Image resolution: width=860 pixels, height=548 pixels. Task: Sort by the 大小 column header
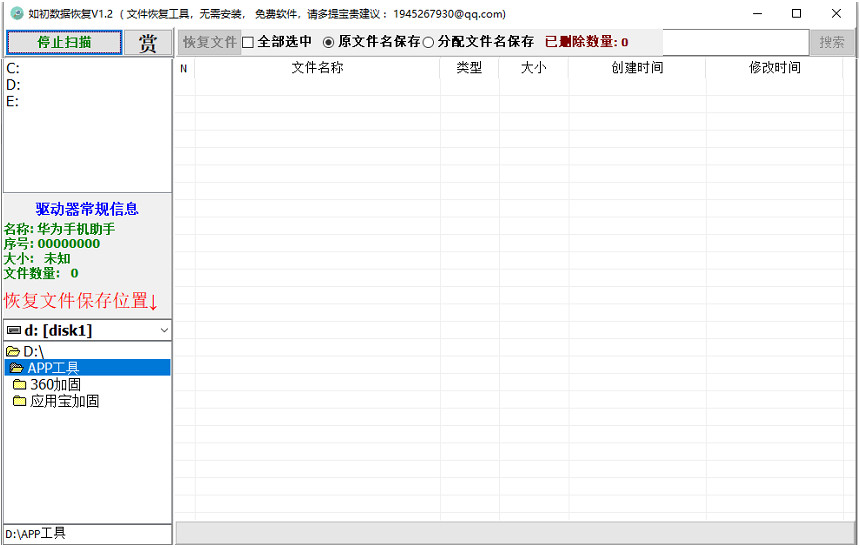click(534, 68)
